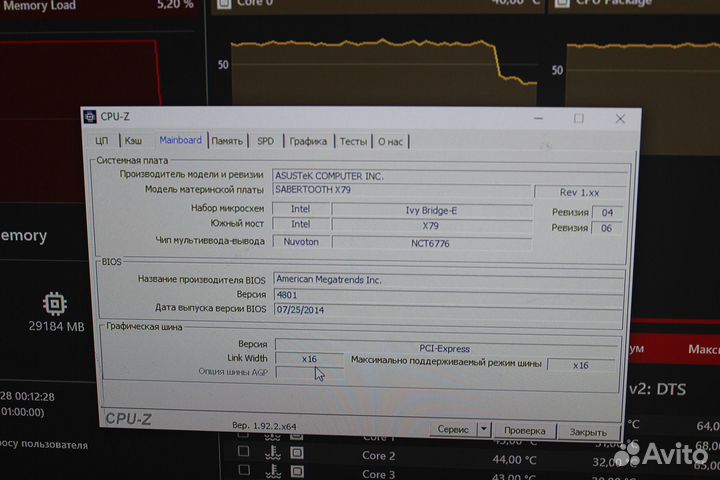This screenshot has height=480, width=720.
Task: Open the dropdown arrow next to Сервис
Action: [484, 430]
